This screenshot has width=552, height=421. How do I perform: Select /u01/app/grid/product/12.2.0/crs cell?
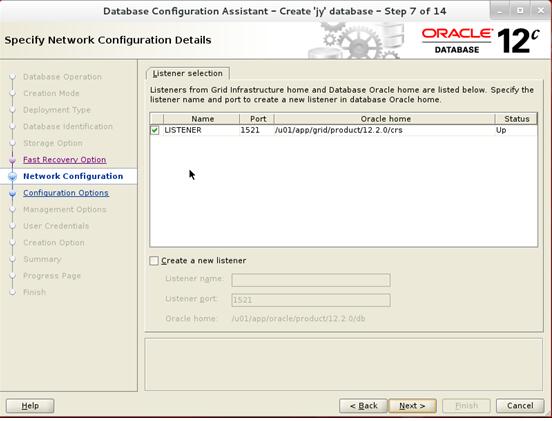click(385, 130)
